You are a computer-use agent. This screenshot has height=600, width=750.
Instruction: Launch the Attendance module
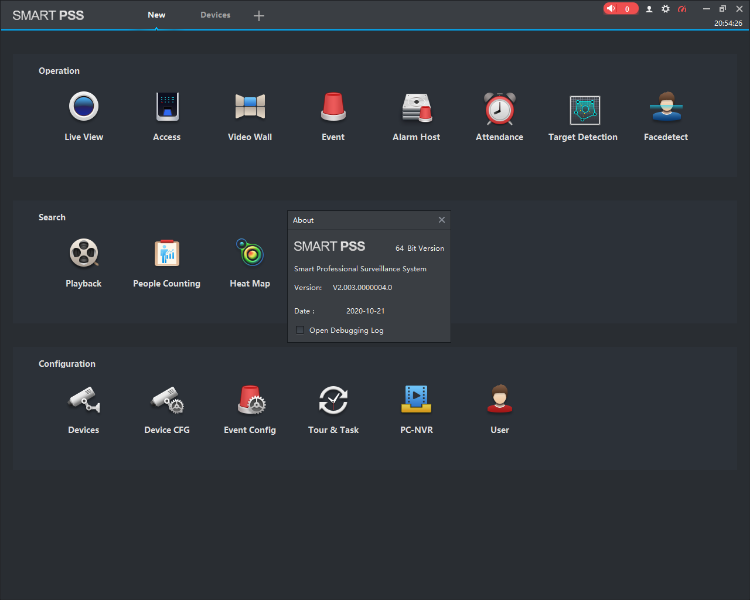click(x=499, y=116)
